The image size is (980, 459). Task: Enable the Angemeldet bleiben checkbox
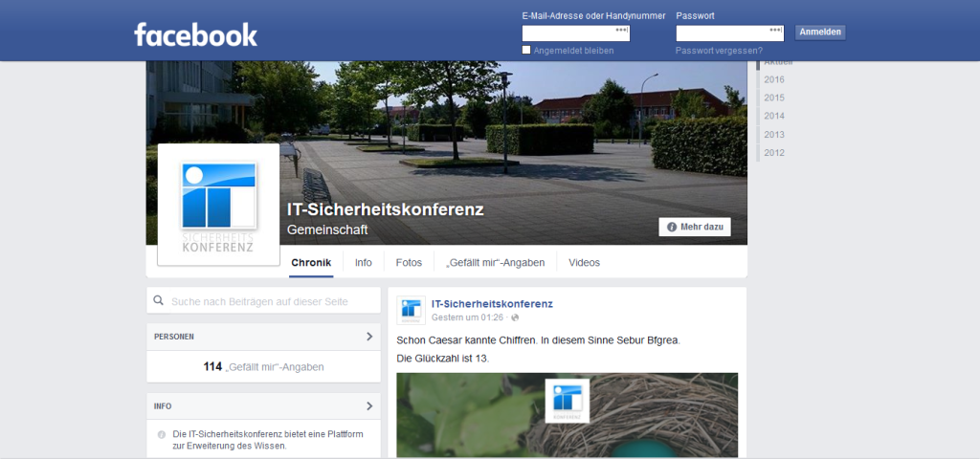[526, 50]
